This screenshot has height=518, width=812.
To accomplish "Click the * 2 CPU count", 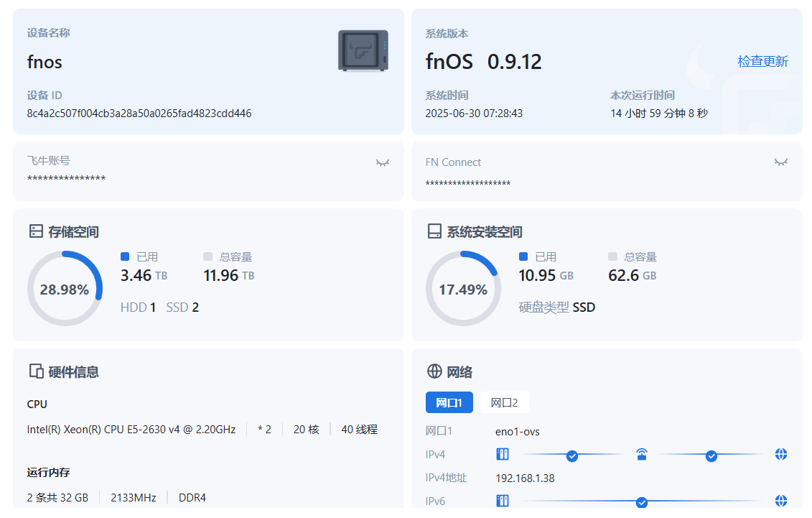I will coord(265,430).
